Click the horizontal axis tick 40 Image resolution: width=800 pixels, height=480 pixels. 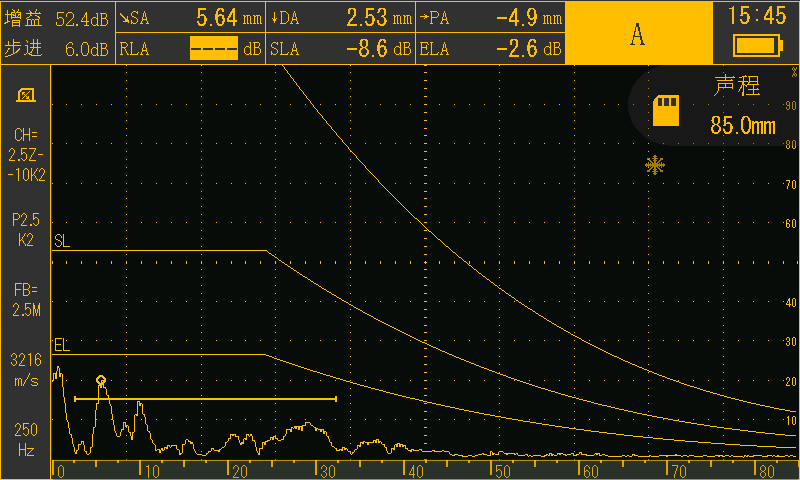coord(416,471)
